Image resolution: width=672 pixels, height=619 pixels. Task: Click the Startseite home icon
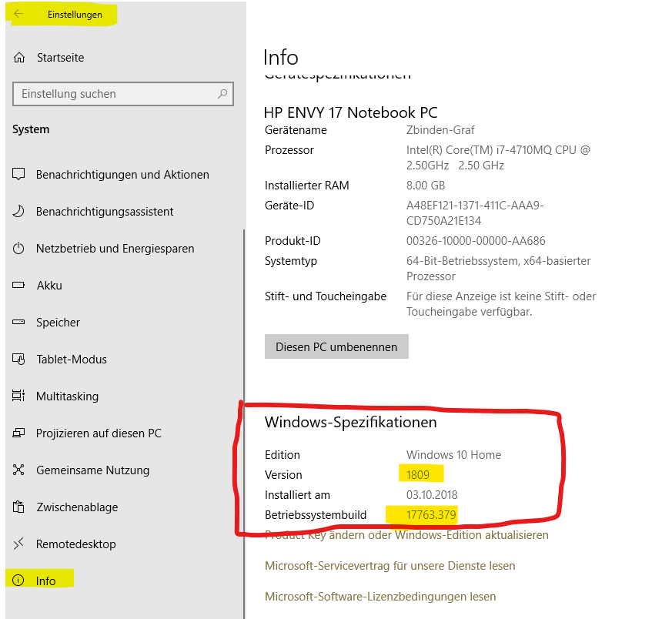[19, 58]
